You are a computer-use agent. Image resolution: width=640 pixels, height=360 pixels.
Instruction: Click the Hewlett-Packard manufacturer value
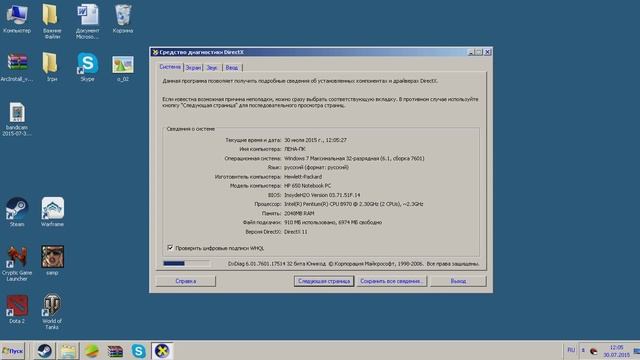(303, 177)
